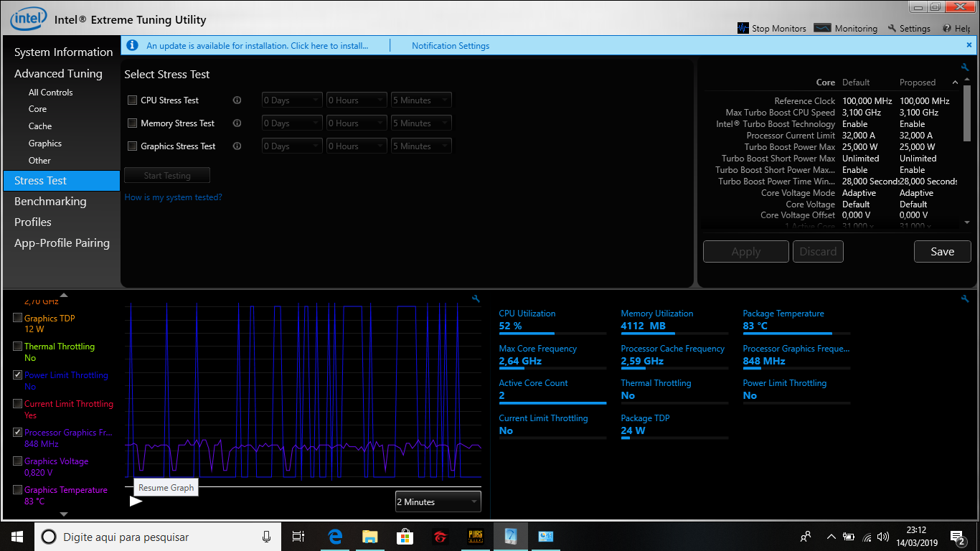Click the settings panel vertical scrollbar
This screenshot has width=980, height=551.
tap(967, 113)
